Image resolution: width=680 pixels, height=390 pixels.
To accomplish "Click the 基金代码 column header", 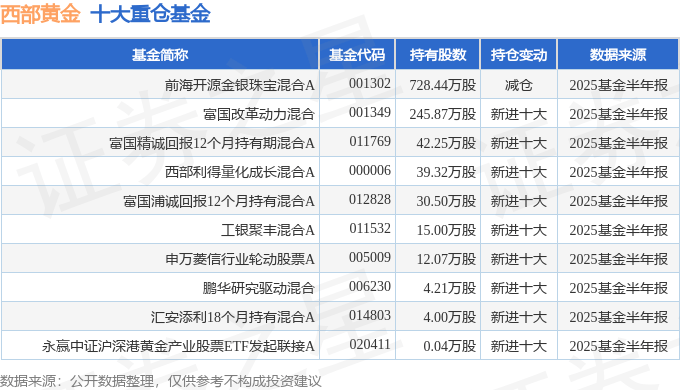I will (357, 55).
